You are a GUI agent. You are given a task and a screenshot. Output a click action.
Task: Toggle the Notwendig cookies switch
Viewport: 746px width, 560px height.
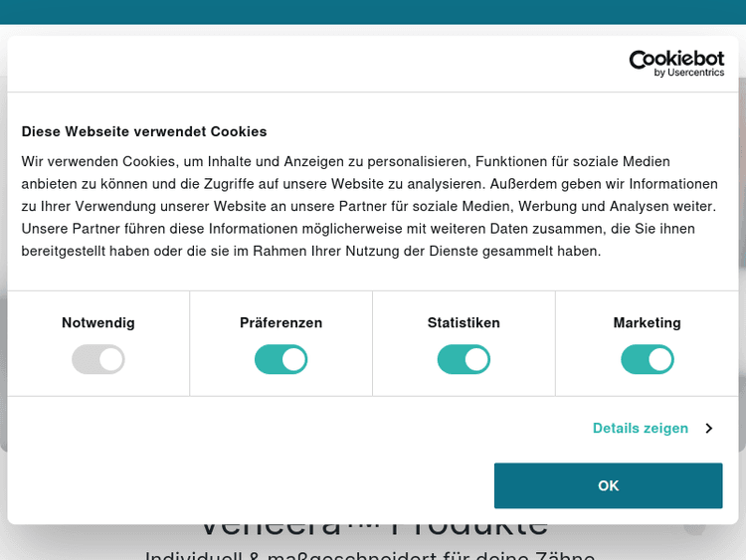point(98,359)
